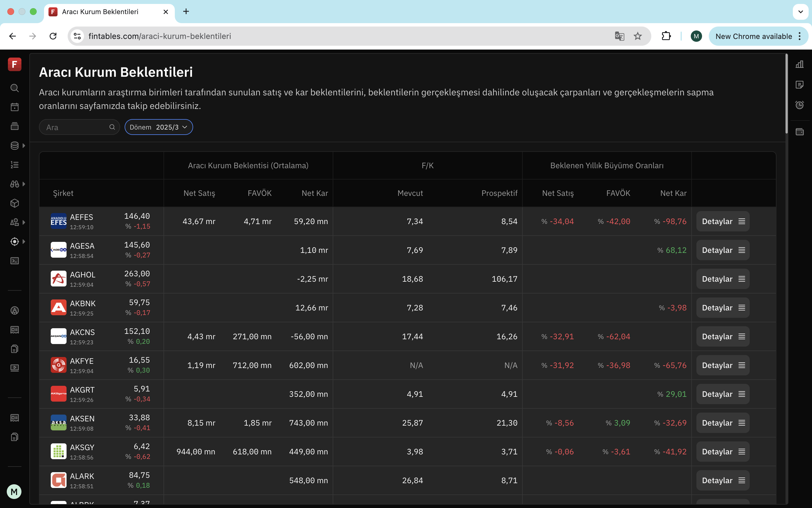Bookmark this page with the star icon
Viewport: 812px width, 508px height.
(x=637, y=36)
